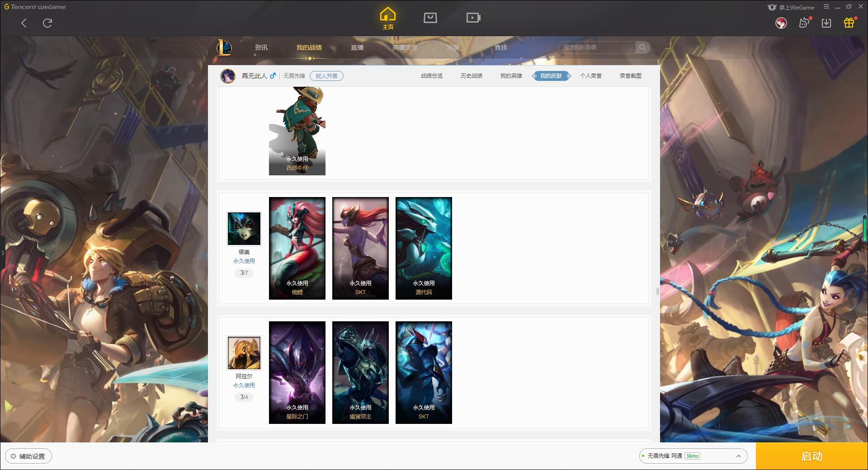Image resolution: width=868 pixels, height=470 pixels.
Task: Open the 发现 tab
Action: coord(453,47)
